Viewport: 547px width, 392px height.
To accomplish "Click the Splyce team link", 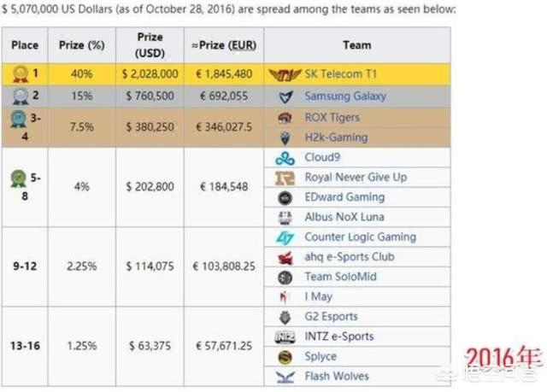I will (x=321, y=356).
